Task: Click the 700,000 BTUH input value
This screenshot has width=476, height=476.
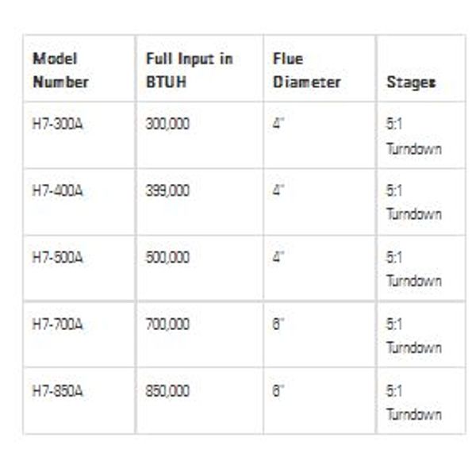Action: tap(167, 324)
